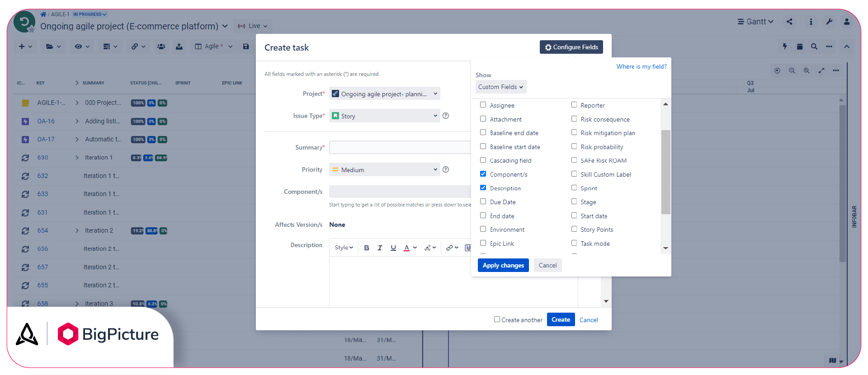Enable the Sprint field checkbox
The image size is (868, 375).
coord(574,187)
